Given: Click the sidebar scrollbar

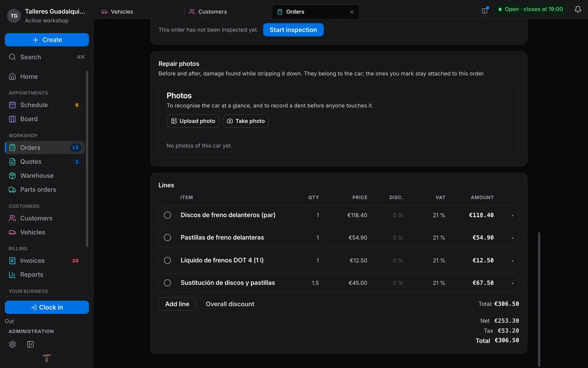Looking at the screenshot, I should pos(87,159).
